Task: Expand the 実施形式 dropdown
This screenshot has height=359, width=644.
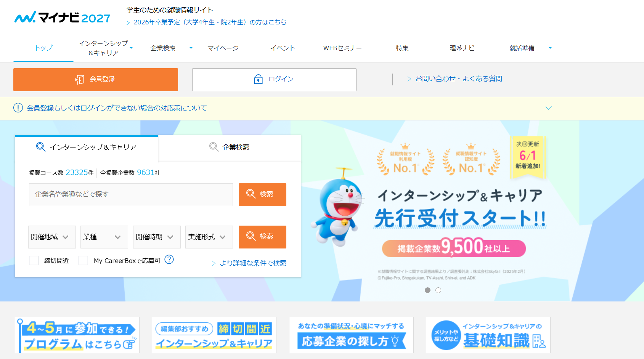Action: 209,237
